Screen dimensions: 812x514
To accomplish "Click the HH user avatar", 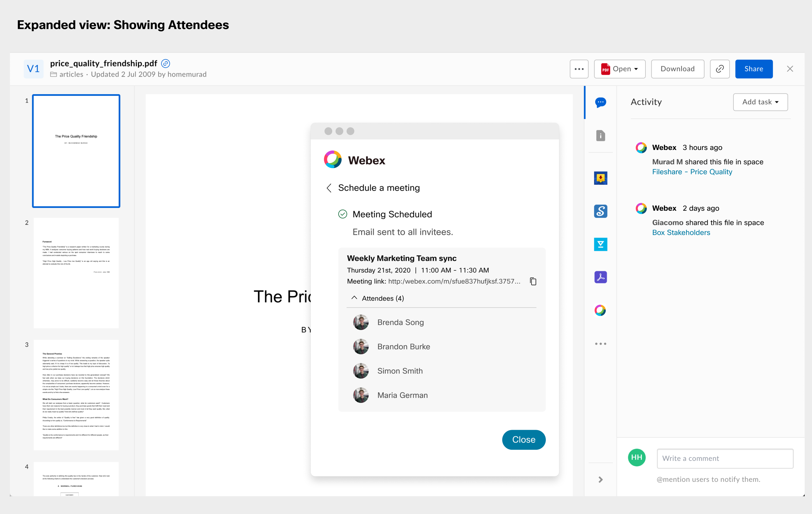I will [637, 457].
